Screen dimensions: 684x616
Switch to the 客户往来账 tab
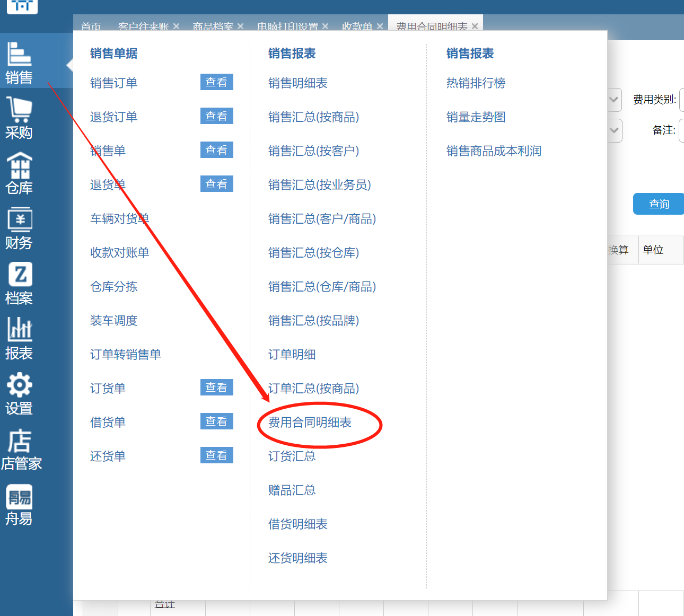(x=143, y=26)
